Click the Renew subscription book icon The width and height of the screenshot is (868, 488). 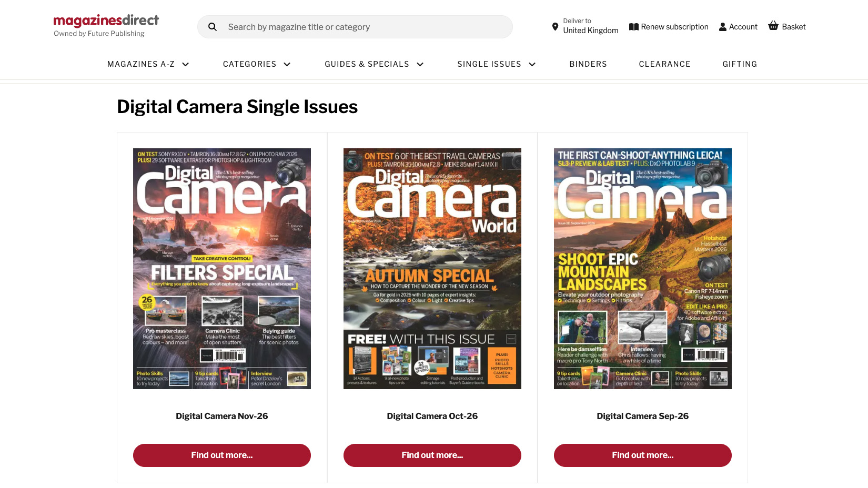[x=634, y=27]
